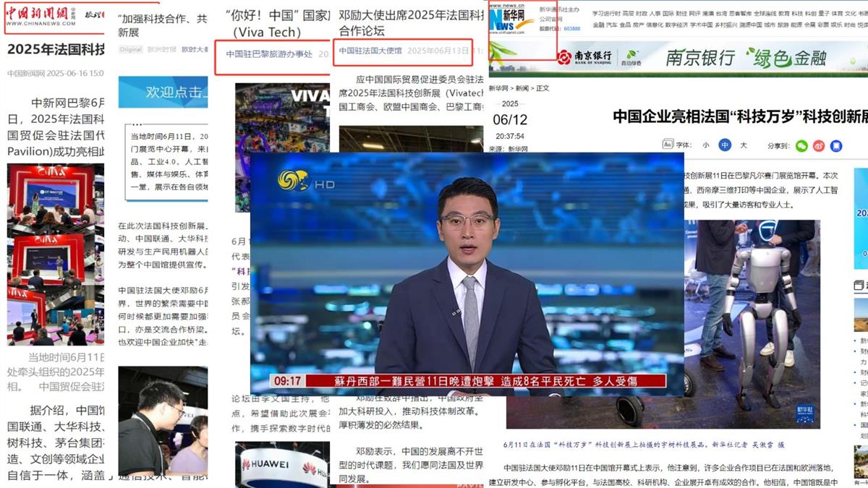Viewport: 868px width, 488px height.
Task: Select the 大 large font size
Action: [744, 145]
